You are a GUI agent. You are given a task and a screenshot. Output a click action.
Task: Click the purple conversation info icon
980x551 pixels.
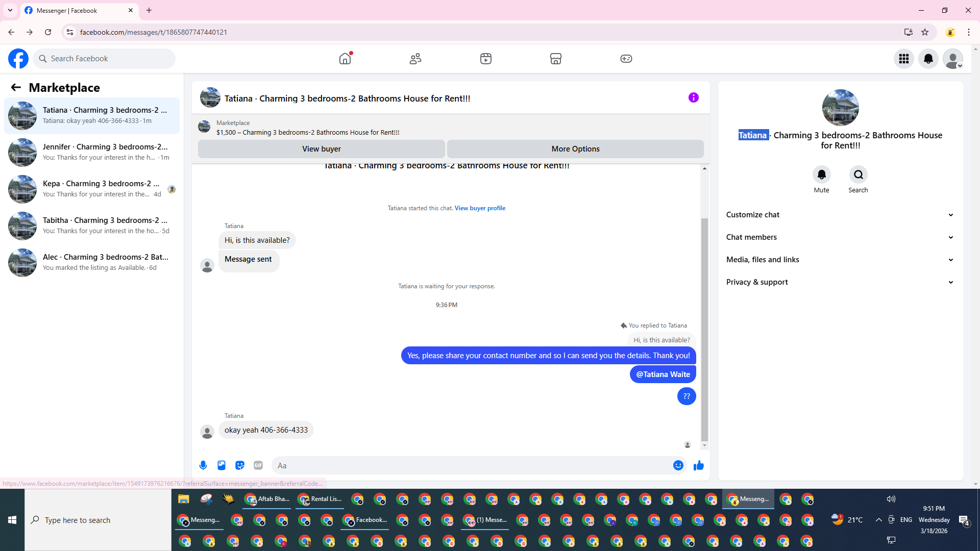693,97
